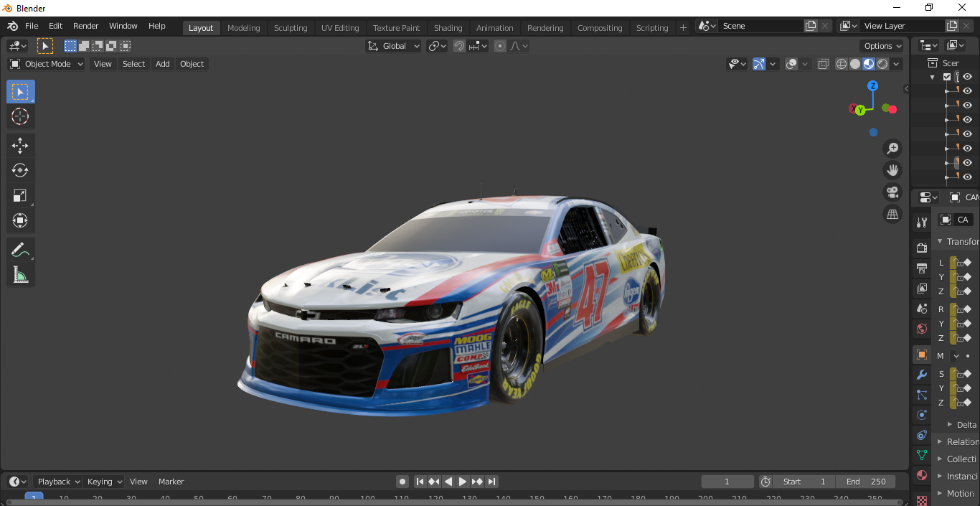980x506 pixels.
Task: Open the File menu
Action: click(32, 26)
